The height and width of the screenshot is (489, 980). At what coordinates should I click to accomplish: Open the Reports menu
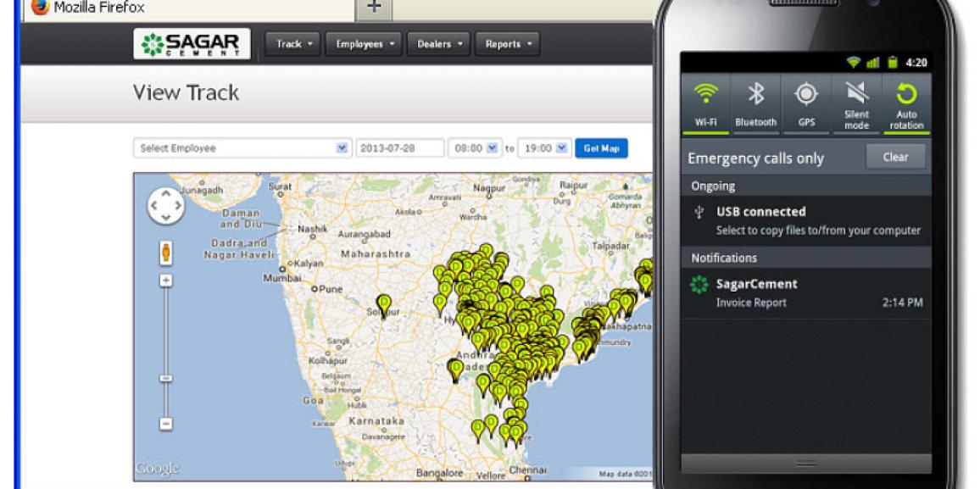pyautogui.click(x=507, y=44)
